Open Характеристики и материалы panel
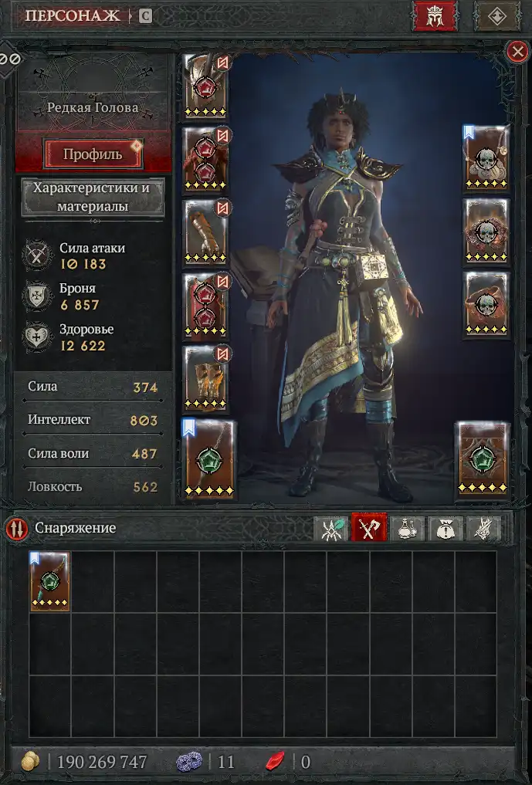The width and height of the screenshot is (532, 785). [x=93, y=197]
